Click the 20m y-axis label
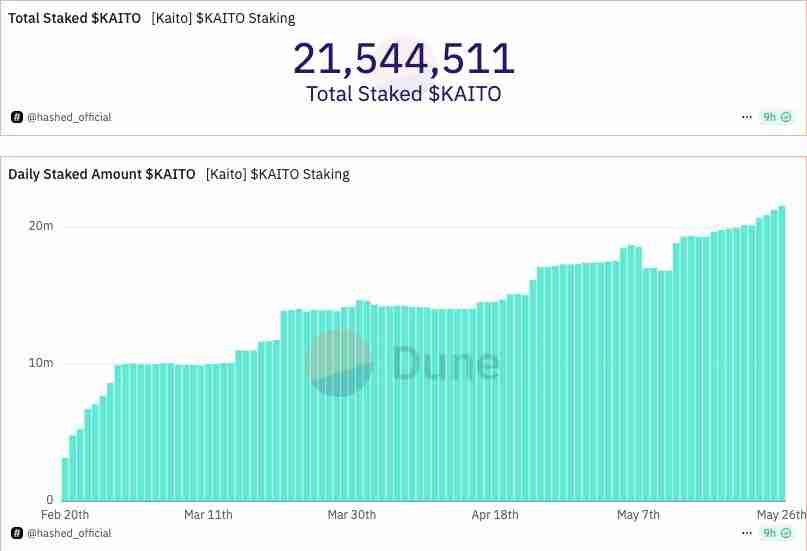 [41, 226]
